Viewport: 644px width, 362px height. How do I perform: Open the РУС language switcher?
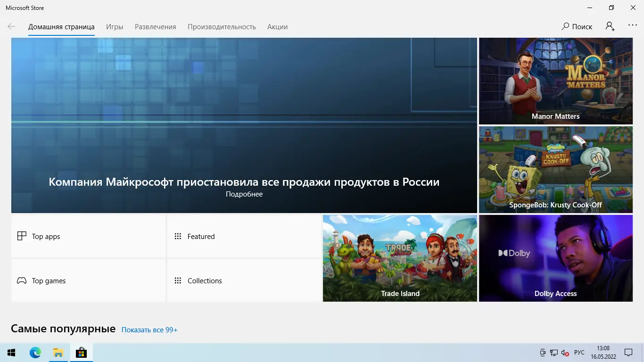(578, 352)
